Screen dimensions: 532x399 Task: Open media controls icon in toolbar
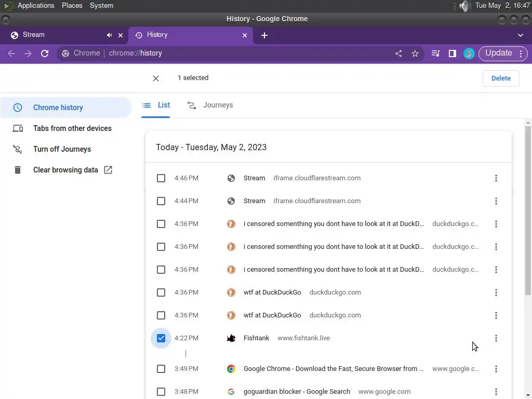[x=436, y=54]
